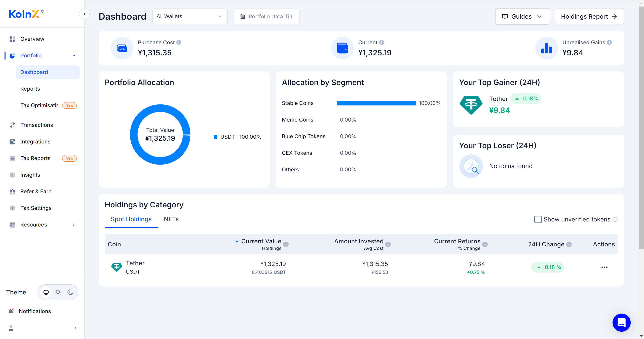This screenshot has width=644, height=339.
Task: Switch to dark theme moon toggle
Action: coord(70,292)
